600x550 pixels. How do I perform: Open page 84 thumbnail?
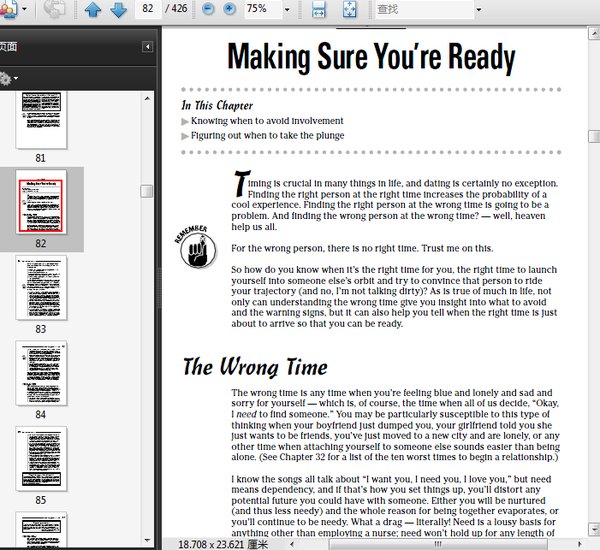click(41, 373)
